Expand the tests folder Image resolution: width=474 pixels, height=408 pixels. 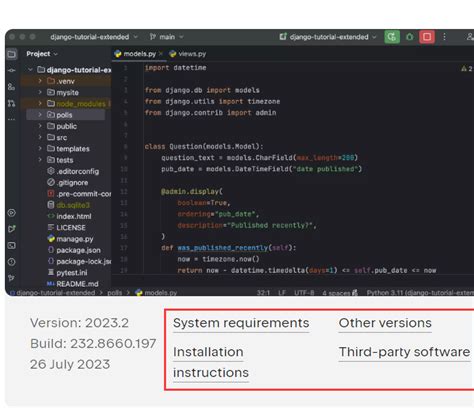pyautogui.click(x=40, y=160)
